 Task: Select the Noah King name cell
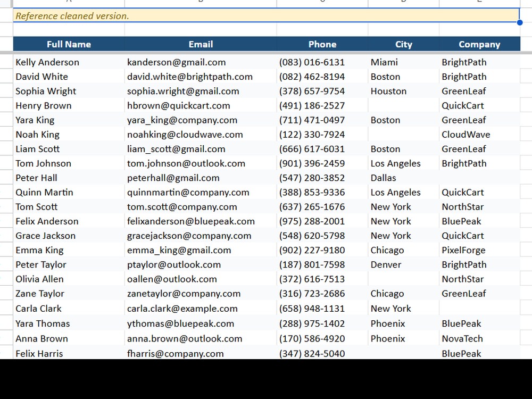69,135
